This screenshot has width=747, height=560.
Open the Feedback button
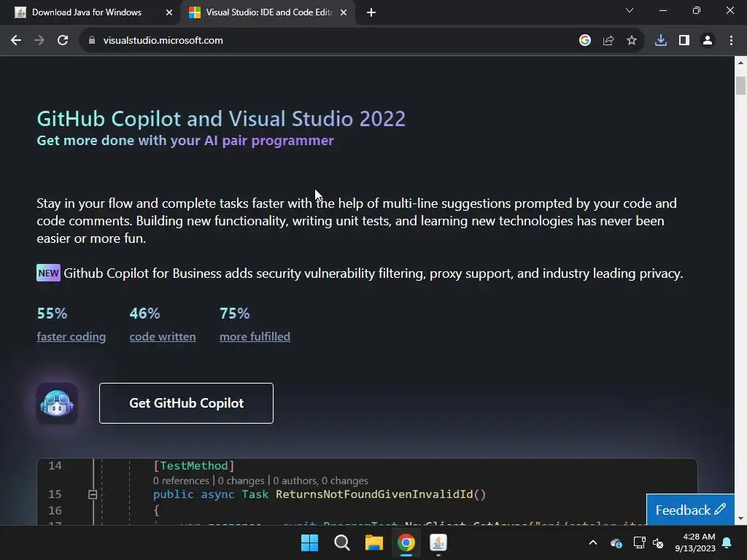click(690, 510)
